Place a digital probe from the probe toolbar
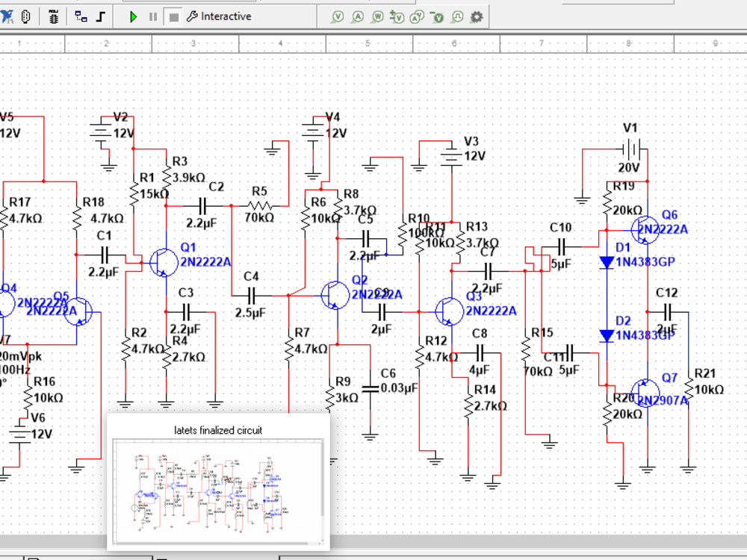The image size is (747, 560). [456, 16]
